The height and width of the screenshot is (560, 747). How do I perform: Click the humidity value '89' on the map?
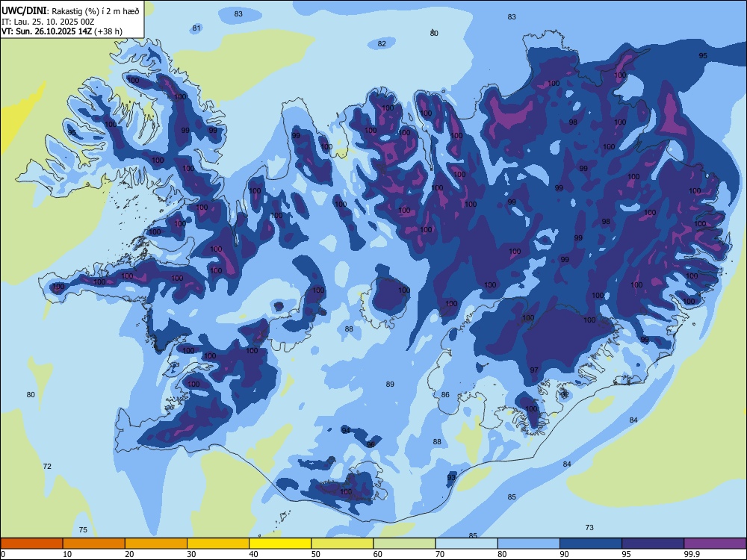[x=390, y=385]
